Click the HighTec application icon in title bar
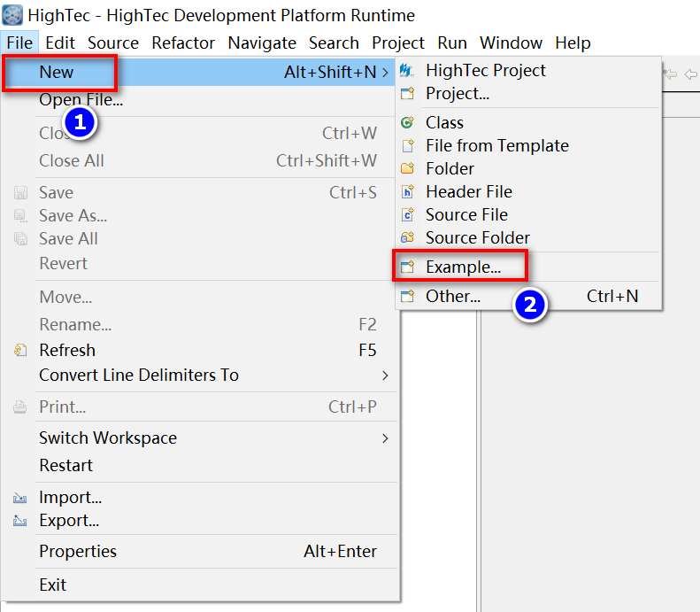 [12, 15]
